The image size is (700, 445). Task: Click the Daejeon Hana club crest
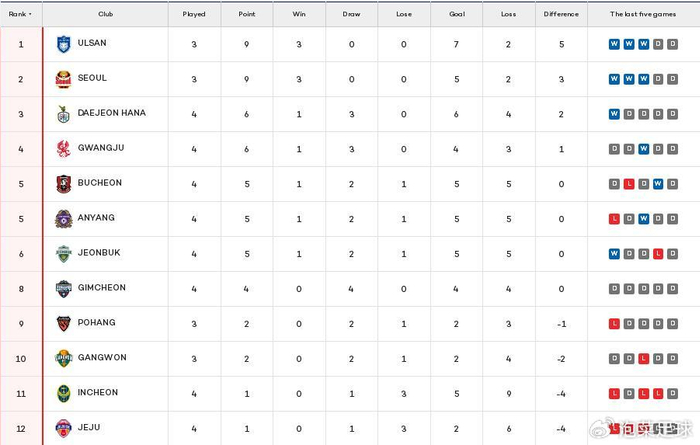pos(63,114)
